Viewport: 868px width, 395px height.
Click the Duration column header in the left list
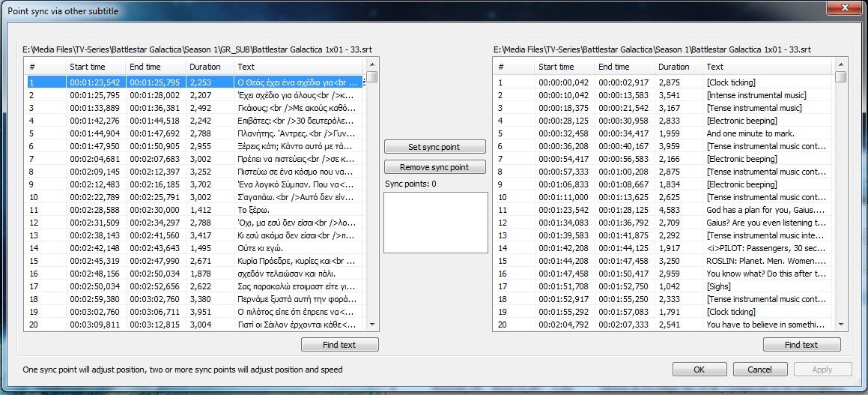tap(210, 67)
